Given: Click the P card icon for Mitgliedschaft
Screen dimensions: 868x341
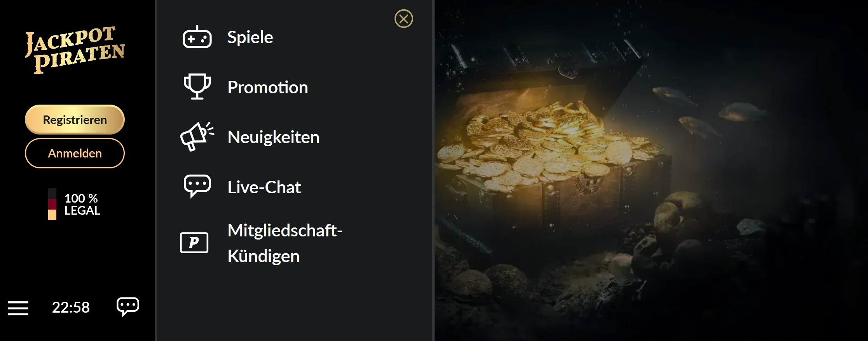Looking at the screenshot, I should coord(194,243).
